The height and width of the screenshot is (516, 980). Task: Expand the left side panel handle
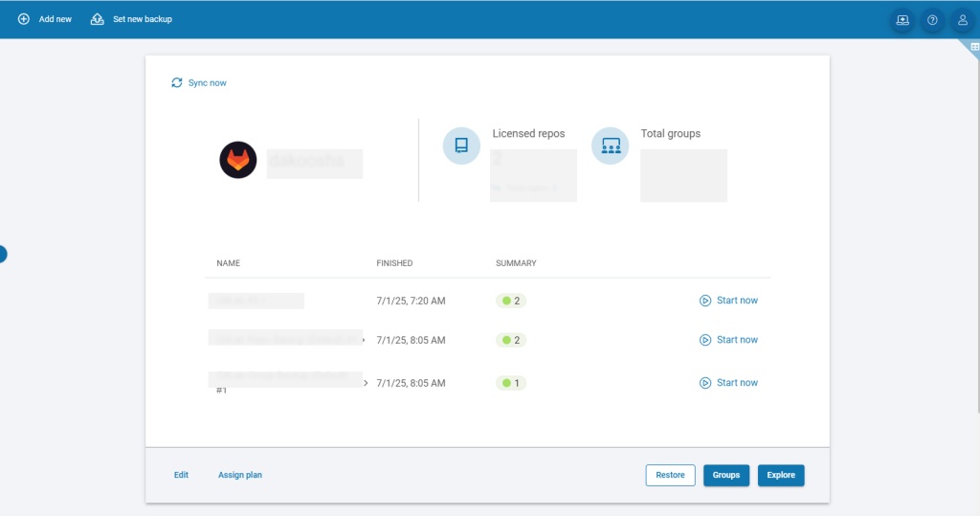point(3,254)
